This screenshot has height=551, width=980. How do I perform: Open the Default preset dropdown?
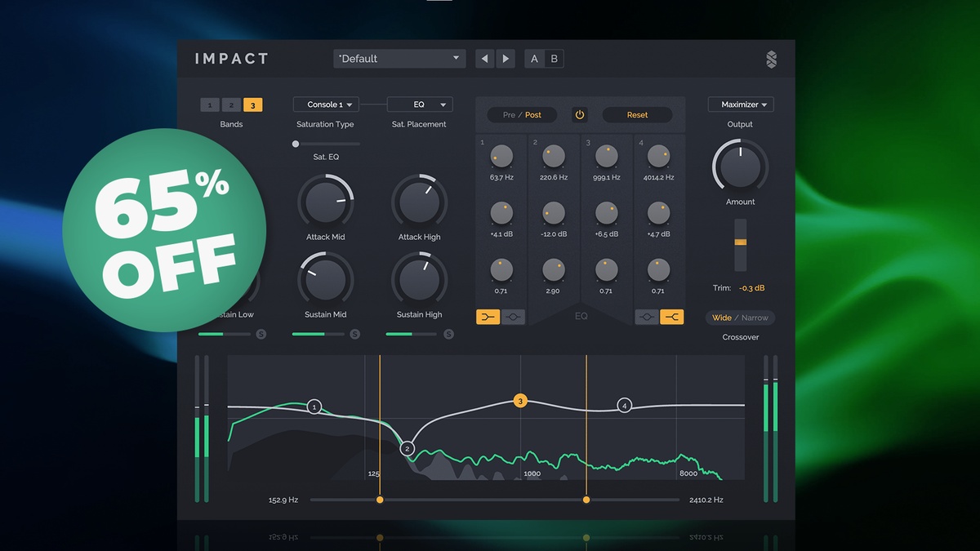(x=399, y=59)
